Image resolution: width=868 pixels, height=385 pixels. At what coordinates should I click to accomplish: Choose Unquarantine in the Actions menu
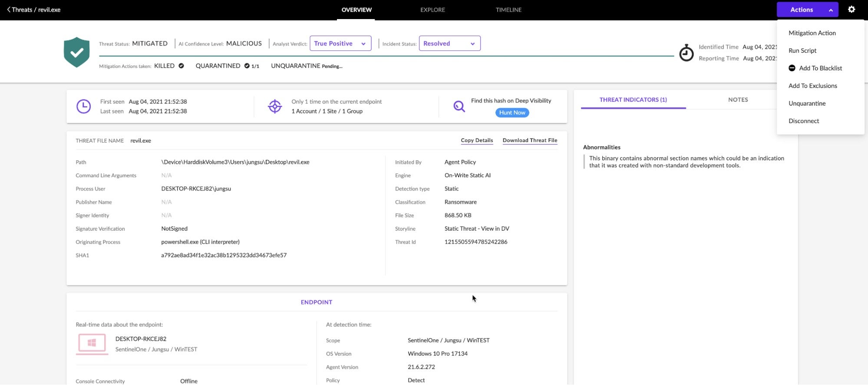[x=807, y=103]
